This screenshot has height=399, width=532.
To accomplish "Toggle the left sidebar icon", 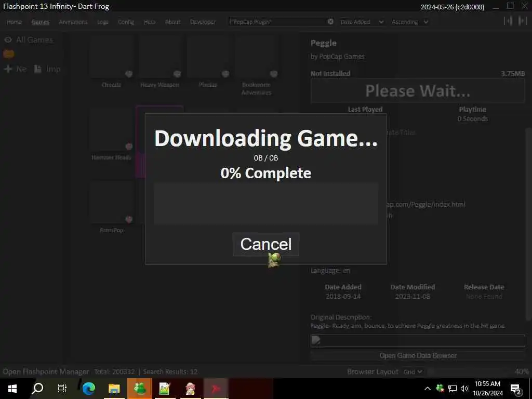I will tap(508, 21).
